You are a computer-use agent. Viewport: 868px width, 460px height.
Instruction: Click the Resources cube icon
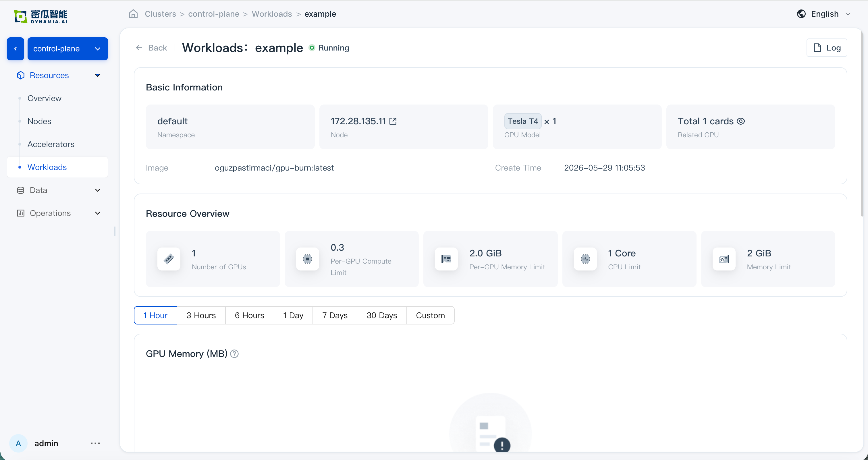pyautogui.click(x=21, y=75)
